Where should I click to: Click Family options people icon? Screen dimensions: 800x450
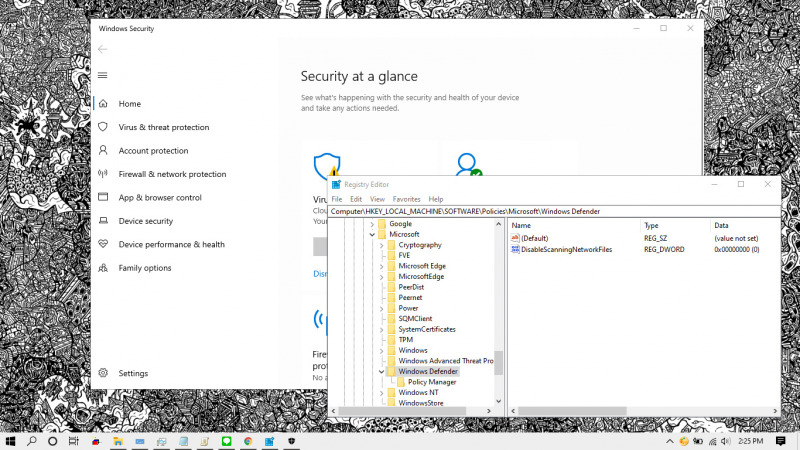coord(103,267)
